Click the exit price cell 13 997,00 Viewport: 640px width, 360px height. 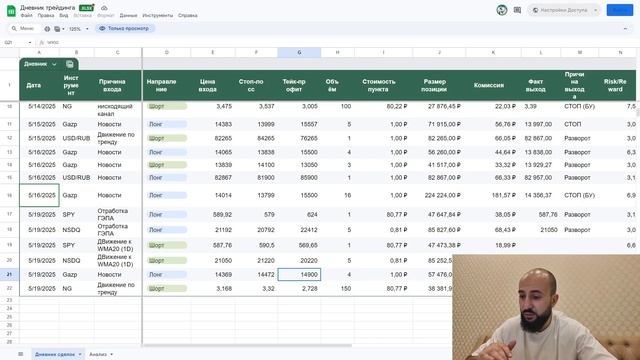(x=541, y=124)
